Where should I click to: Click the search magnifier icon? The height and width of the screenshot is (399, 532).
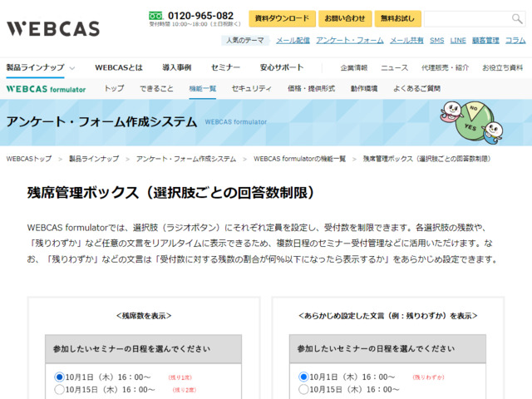[517, 18]
